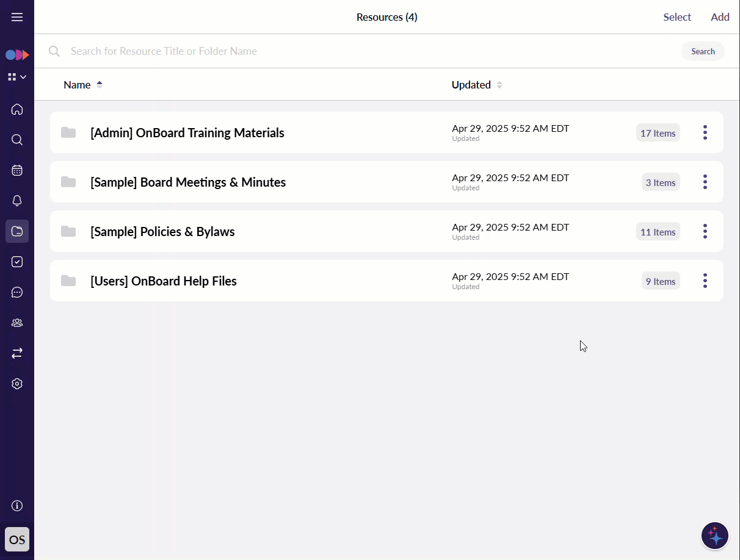
Task: Open options menu for Training Materials folder
Action: [x=705, y=132]
